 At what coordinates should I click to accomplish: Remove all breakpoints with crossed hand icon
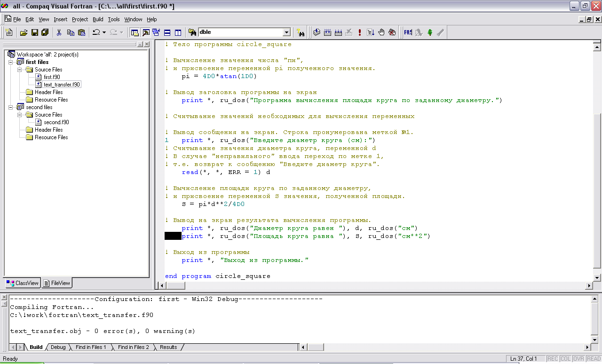[x=392, y=32]
